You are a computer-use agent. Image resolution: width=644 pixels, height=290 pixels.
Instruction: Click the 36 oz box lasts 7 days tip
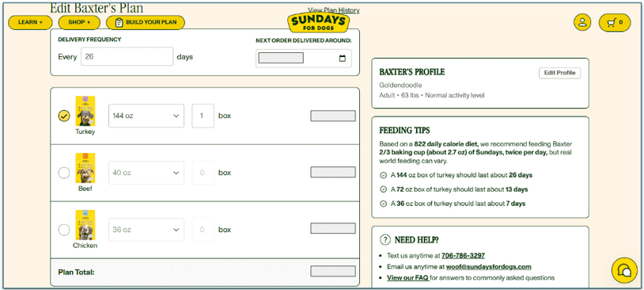458,203
